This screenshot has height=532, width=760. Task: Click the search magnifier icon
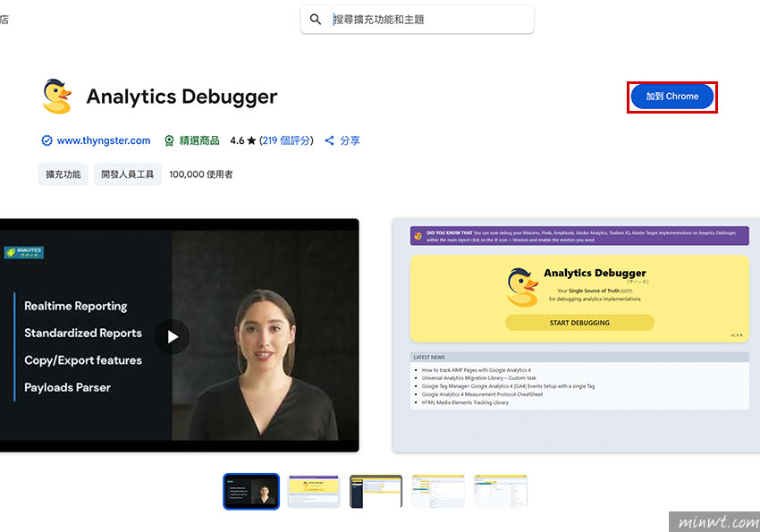[316, 20]
